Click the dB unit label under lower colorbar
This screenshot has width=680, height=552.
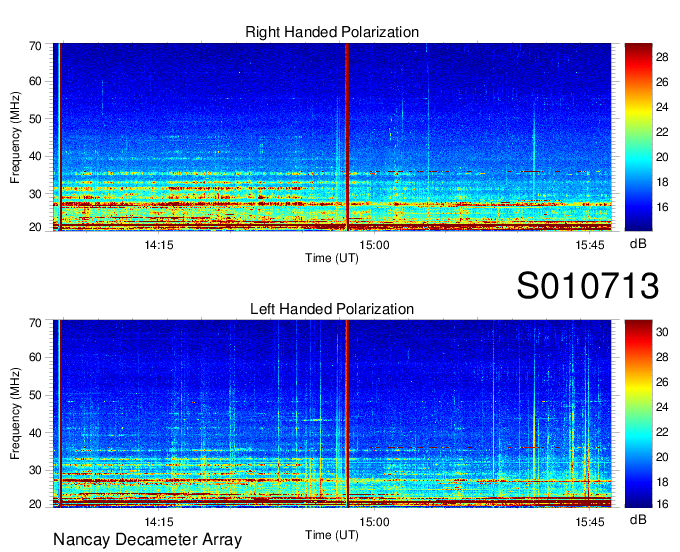click(x=638, y=519)
